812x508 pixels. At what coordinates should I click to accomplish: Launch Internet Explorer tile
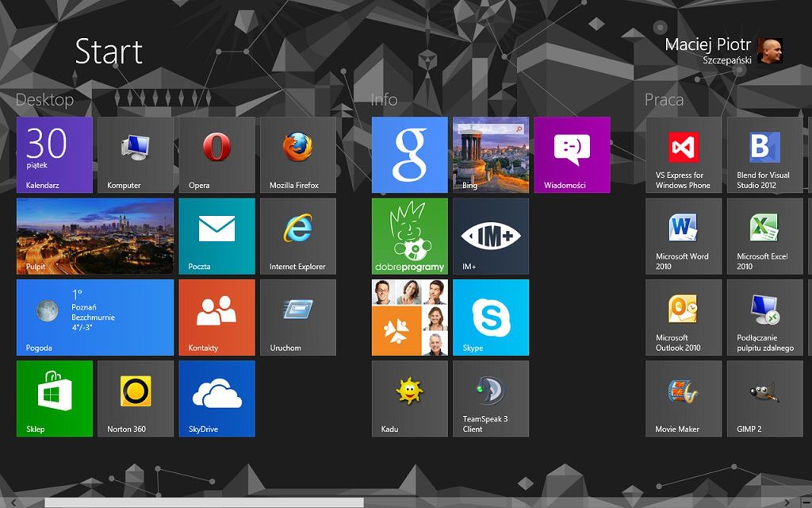[298, 236]
